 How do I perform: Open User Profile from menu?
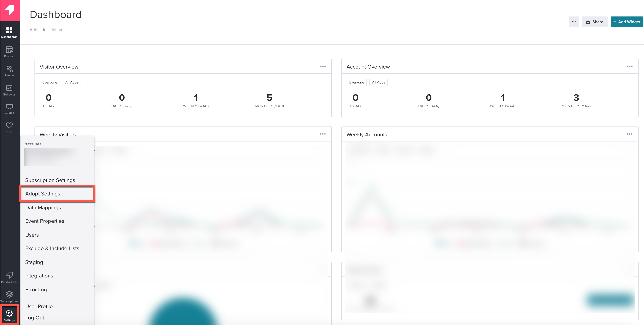click(39, 306)
